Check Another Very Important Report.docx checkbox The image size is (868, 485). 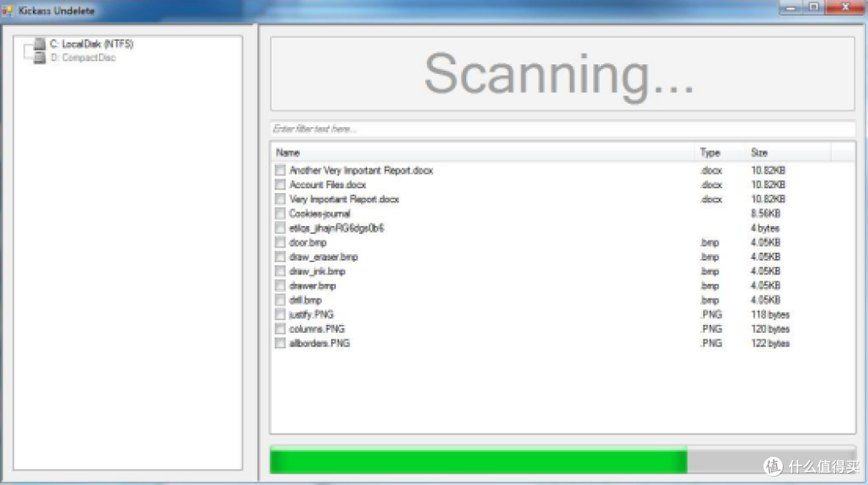pyautogui.click(x=280, y=171)
